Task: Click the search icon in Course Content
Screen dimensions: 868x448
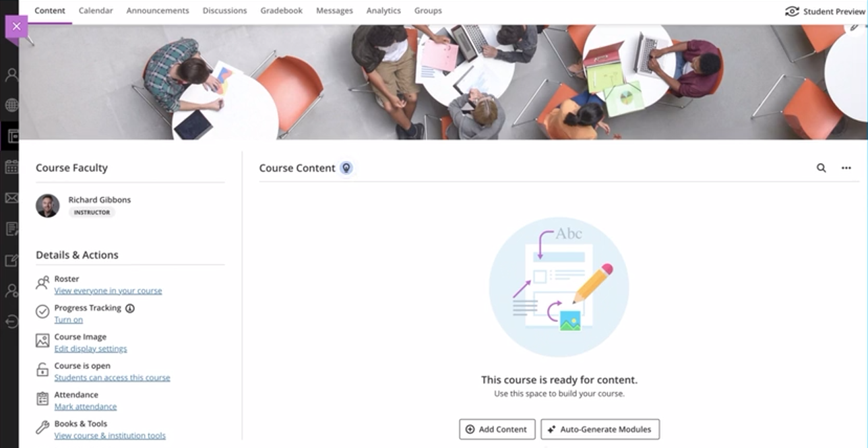Action: 821,168
